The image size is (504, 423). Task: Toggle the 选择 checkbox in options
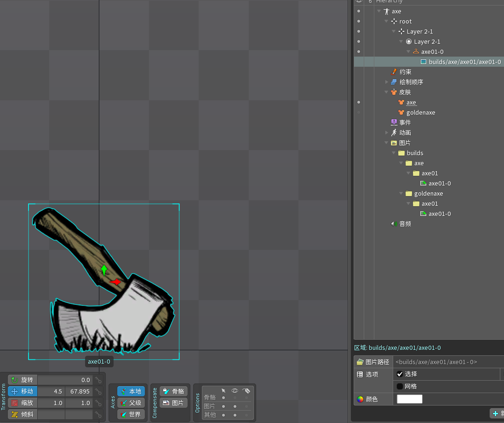400,374
